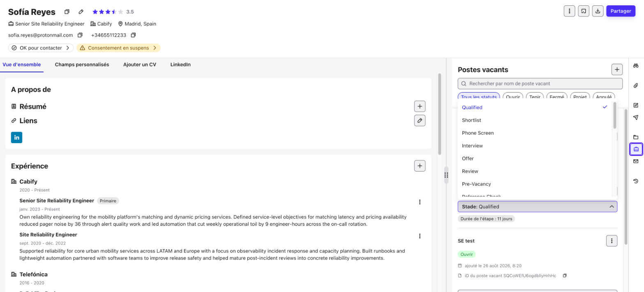
Task: Filter vacancies by Tous les statuts
Action: pos(479,97)
